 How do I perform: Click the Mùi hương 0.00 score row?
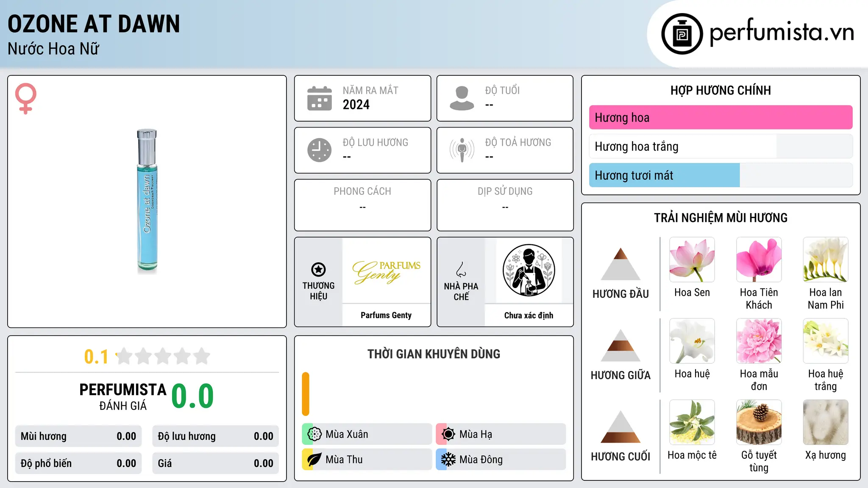[x=78, y=436]
